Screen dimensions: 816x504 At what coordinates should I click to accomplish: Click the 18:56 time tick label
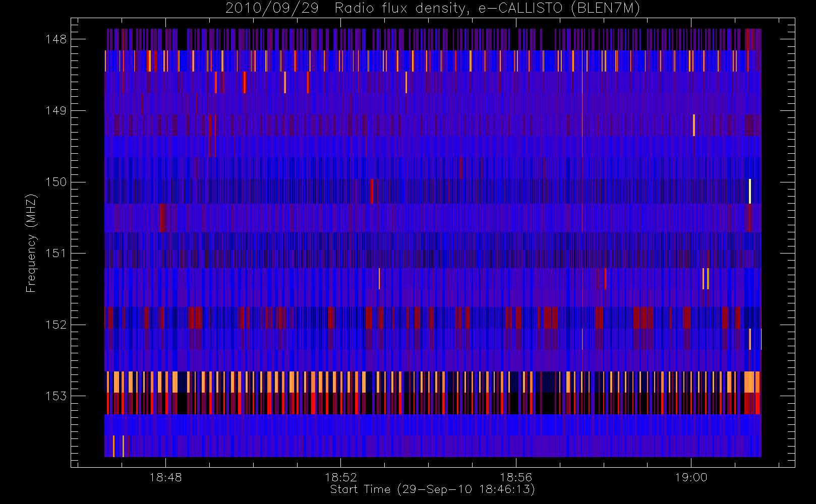click(516, 477)
